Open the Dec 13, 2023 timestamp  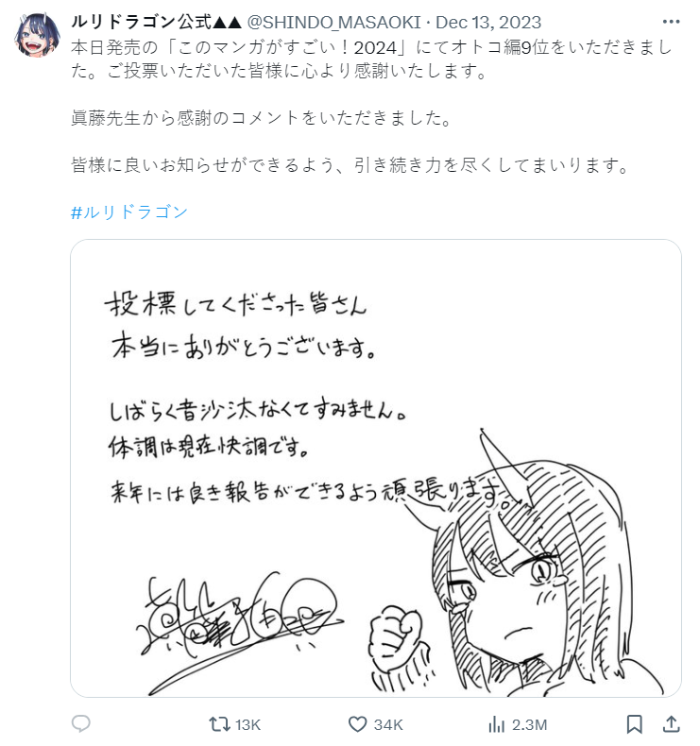(488, 23)
